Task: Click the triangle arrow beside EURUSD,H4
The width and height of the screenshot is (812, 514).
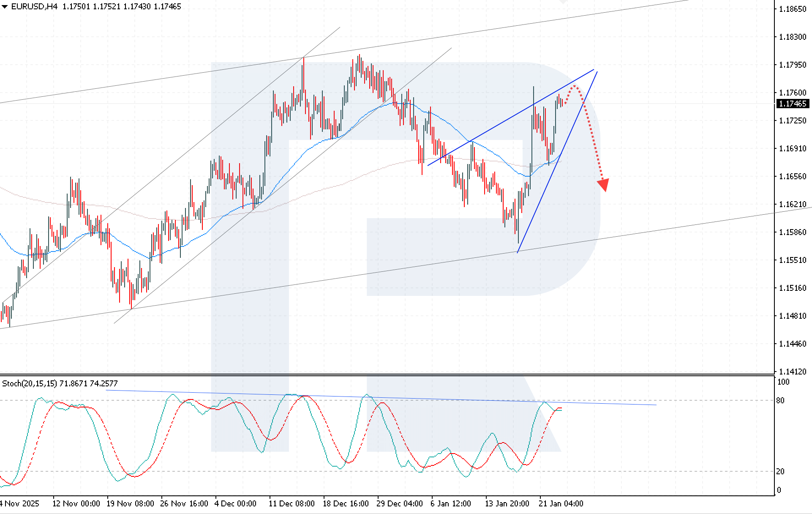Action: click(5, 7)
